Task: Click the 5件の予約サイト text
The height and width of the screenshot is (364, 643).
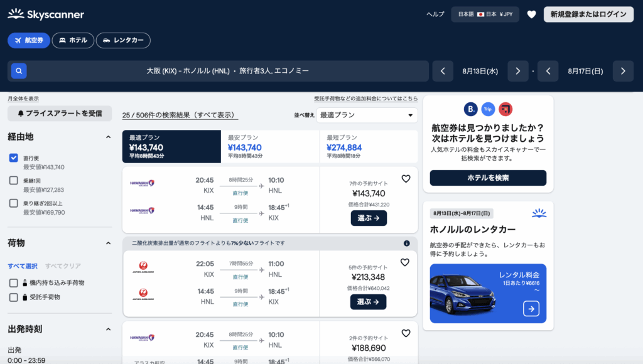Action: 368,267
